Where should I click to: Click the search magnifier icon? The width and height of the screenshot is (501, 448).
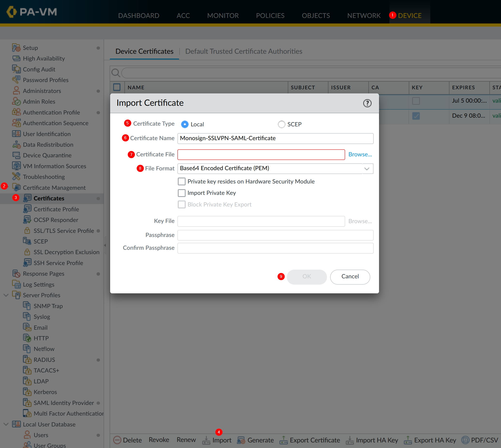point(116,73)
